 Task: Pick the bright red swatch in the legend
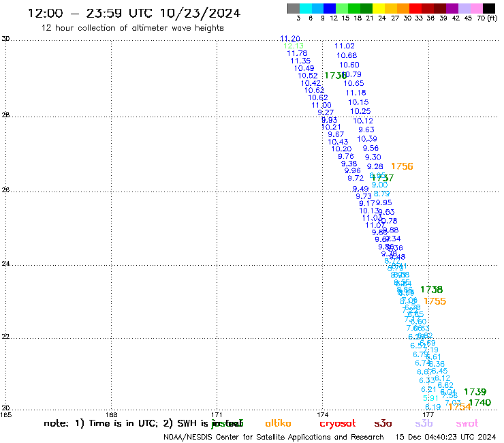click(x=415, y=8)
